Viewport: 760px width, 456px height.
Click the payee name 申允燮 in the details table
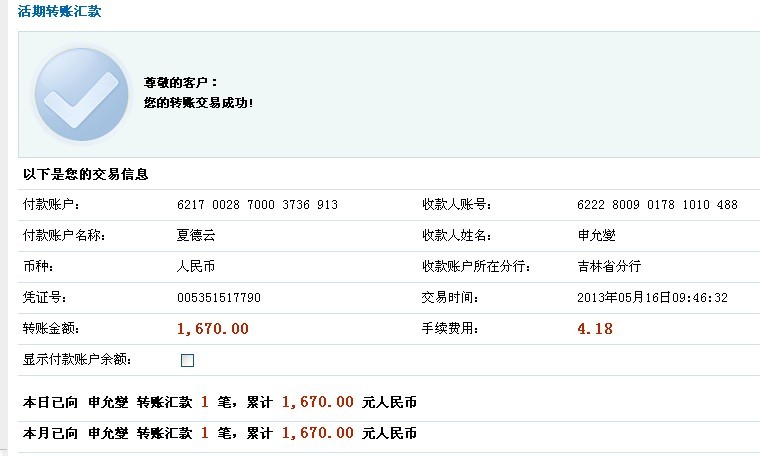[x=596, y=236]
